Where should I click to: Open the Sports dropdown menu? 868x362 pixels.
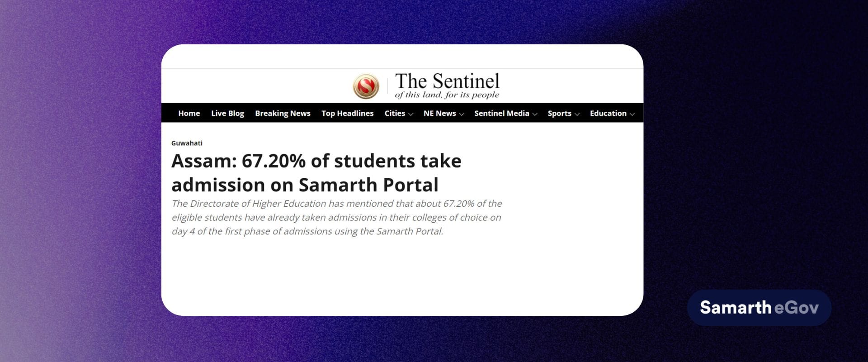click(560, 114)
